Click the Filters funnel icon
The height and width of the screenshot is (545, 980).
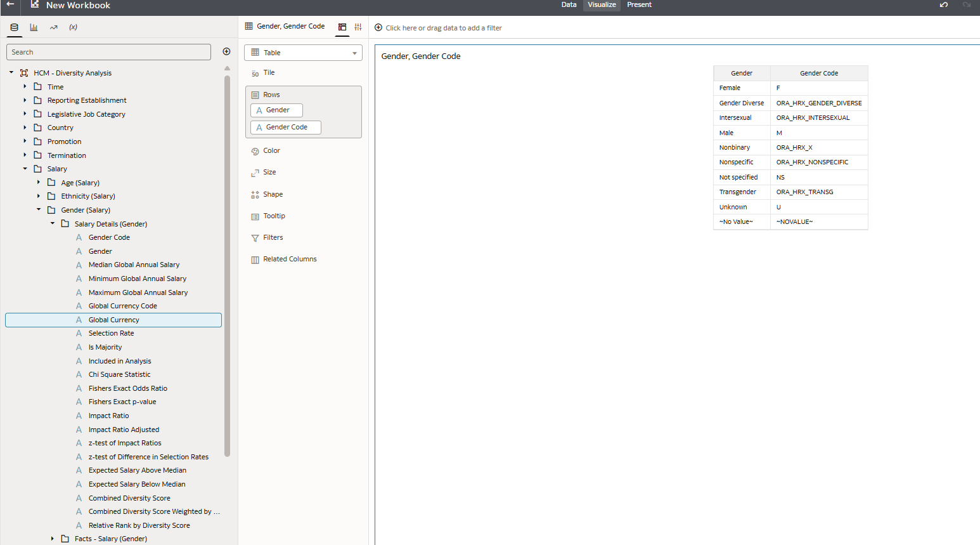point(255,238)
